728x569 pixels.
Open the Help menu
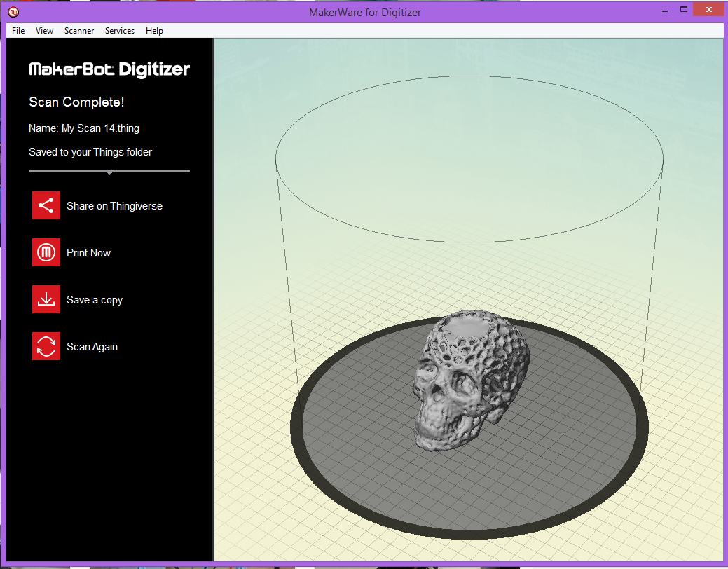pos(154,31)
